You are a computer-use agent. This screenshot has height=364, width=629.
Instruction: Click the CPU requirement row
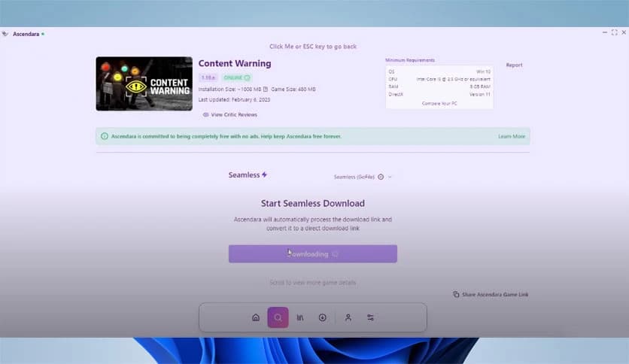pyautogui.click(x=439, y=79)
